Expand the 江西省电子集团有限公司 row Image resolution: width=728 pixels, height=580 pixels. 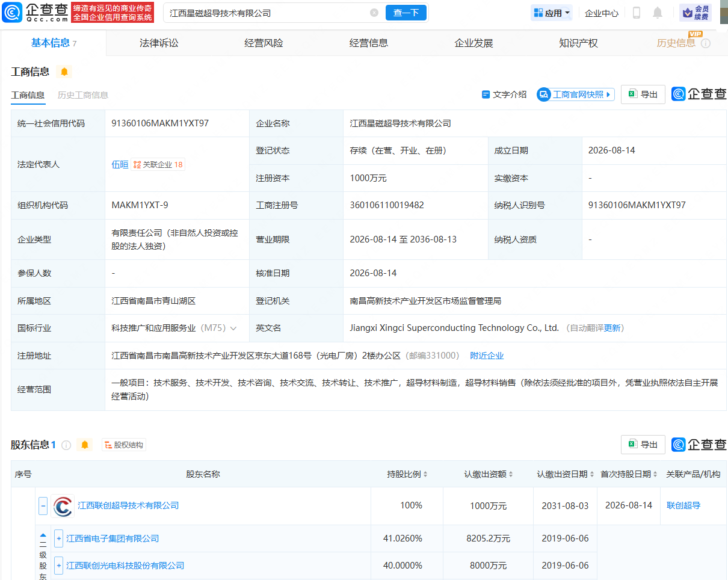58,538
